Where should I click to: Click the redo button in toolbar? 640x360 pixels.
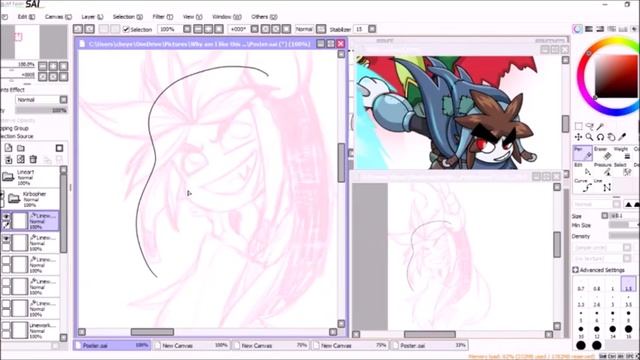89,29
